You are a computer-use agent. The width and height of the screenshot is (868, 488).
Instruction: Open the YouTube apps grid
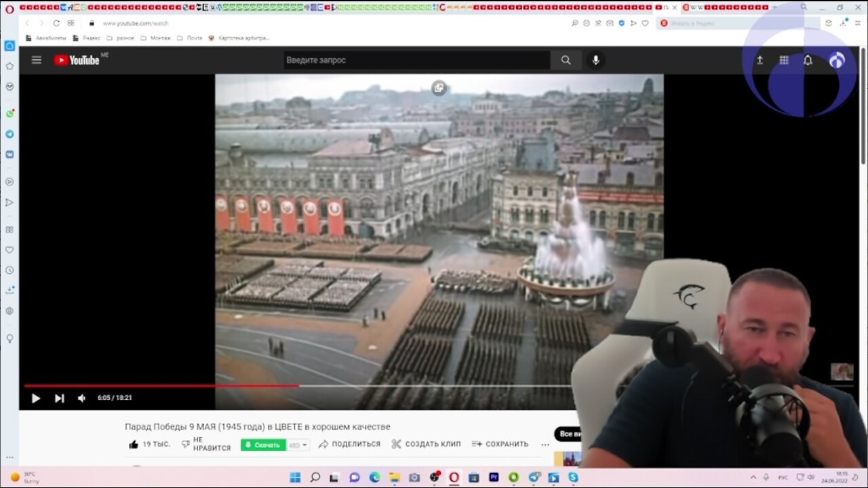click(x=784, y=60)
